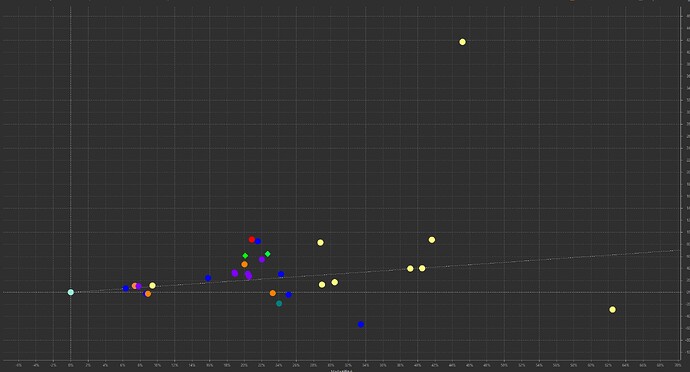Select the leftmost yellow data point
Viewport: 690px width, 372px height.
coord(152,285)
